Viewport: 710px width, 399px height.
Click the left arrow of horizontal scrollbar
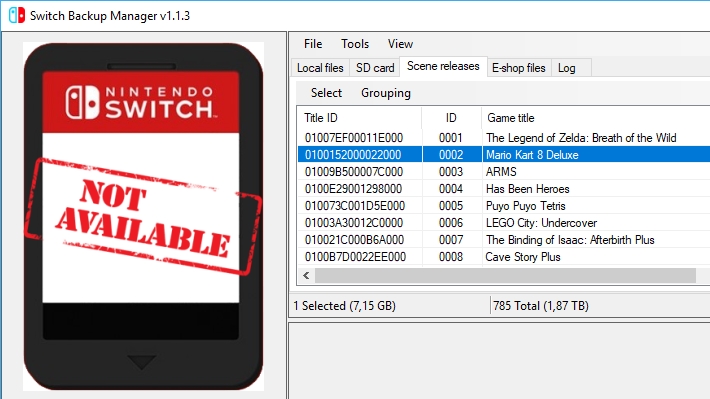307,275
